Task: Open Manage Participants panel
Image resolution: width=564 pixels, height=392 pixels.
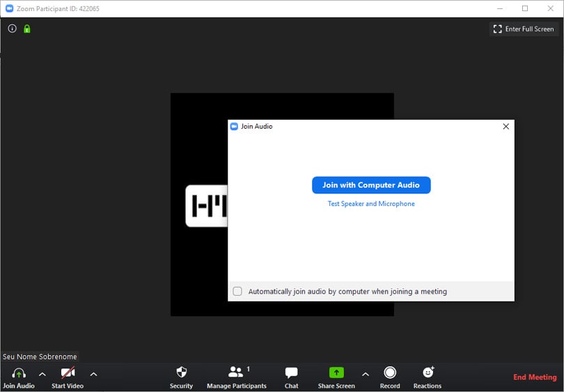Action: pos(237,377)
